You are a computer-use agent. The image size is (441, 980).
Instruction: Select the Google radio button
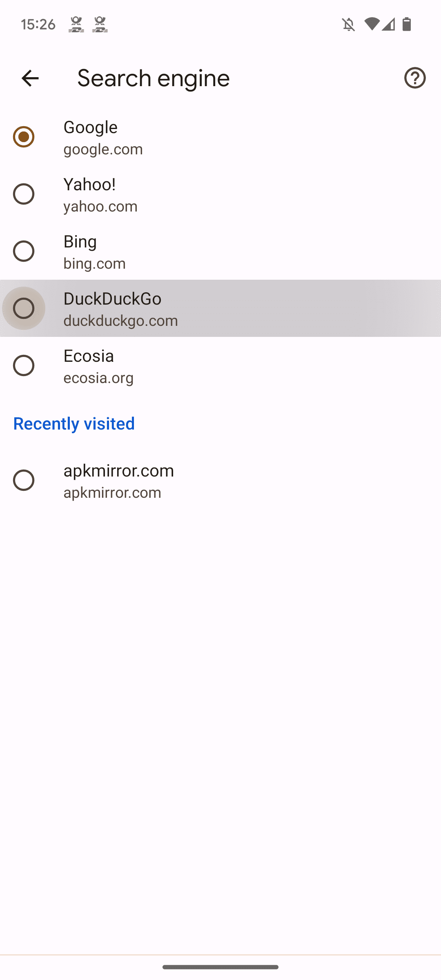tap(24, 137)
